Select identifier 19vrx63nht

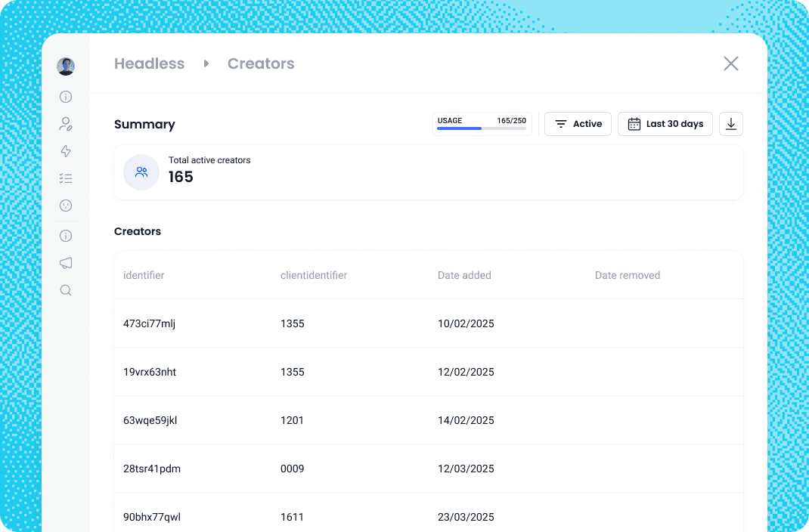pyautogui.click(x=150, y=373)
